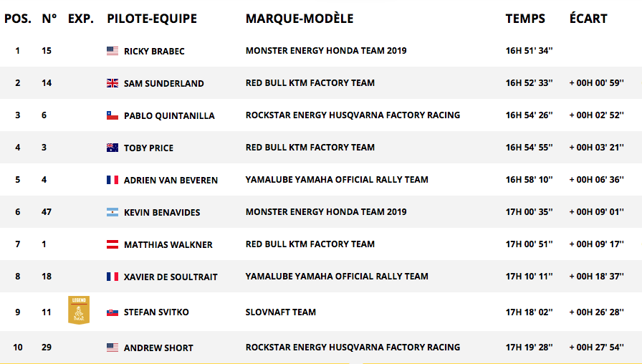642x364 pixels.
Task: Click the MARQUE-MODÈLE column header
Action: pos(300,19)
